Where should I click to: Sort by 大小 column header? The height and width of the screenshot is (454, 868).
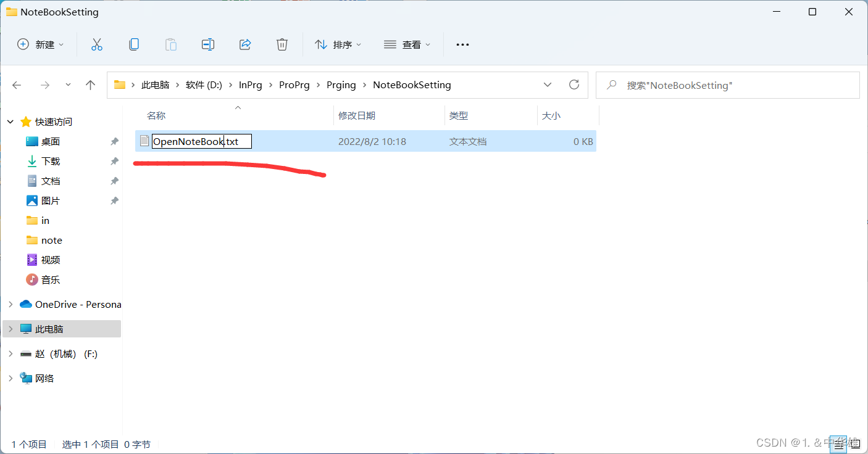551,115
